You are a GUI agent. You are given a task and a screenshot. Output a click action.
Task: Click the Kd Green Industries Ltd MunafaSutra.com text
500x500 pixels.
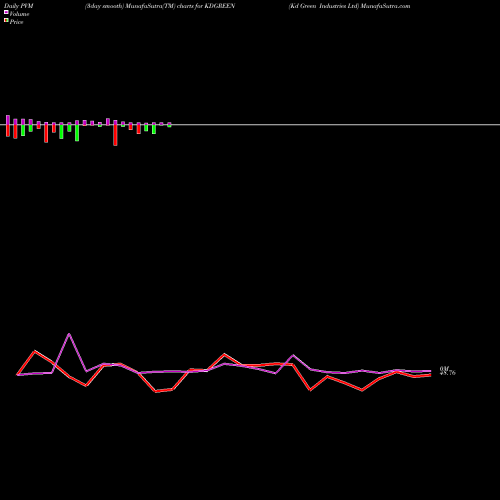[349, 6]
